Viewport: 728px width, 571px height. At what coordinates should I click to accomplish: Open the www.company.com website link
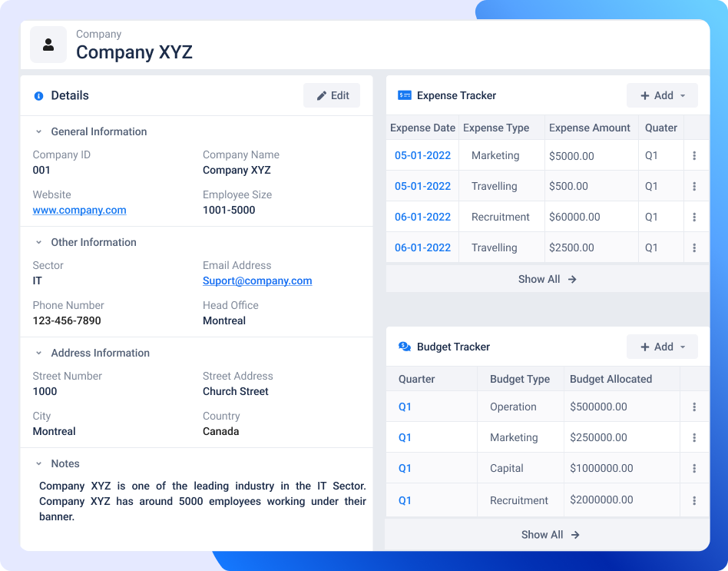point(79,210)
